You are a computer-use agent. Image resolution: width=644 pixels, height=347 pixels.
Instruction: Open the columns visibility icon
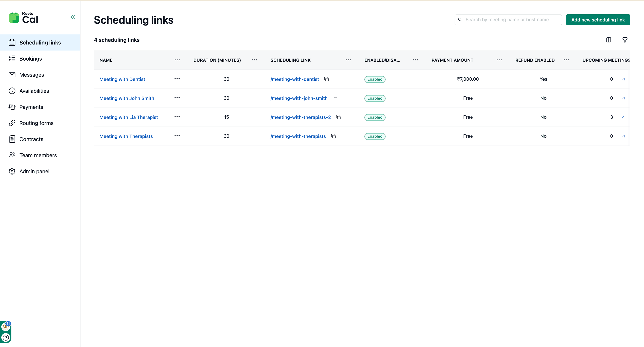tap(608, 40)
